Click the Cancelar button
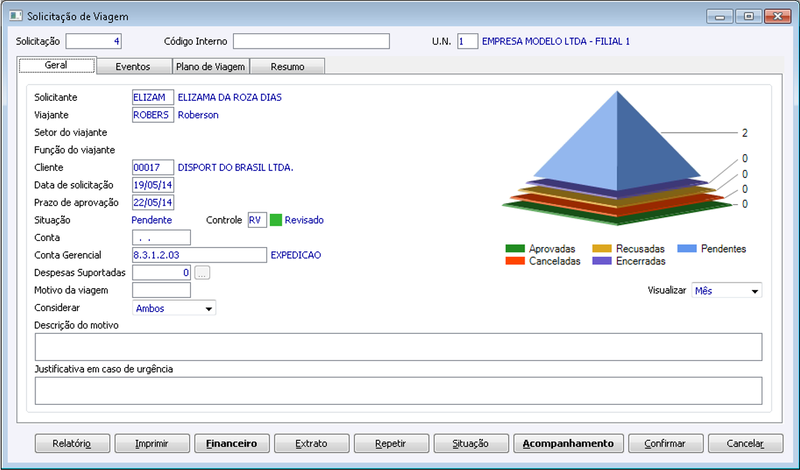The height and width of the screenshot is (470, 800). click(x=745, y=443)
